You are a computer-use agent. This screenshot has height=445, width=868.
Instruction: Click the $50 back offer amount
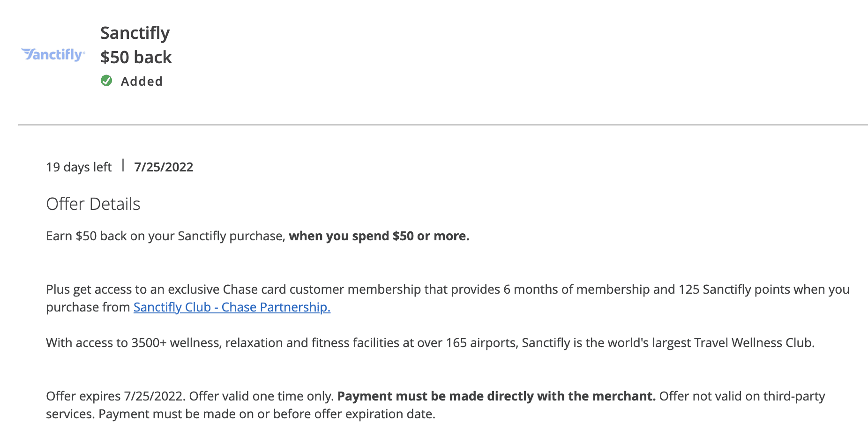[x=136, y=57]
